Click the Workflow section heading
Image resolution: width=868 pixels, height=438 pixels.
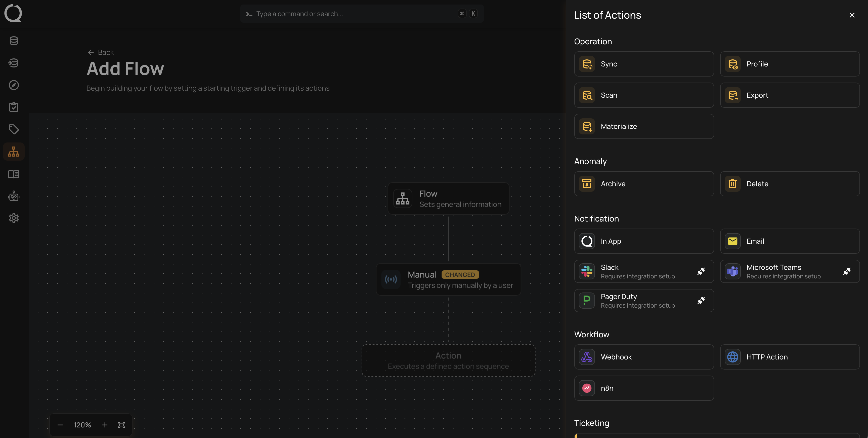pyautogui.click(x=591, y=334)
